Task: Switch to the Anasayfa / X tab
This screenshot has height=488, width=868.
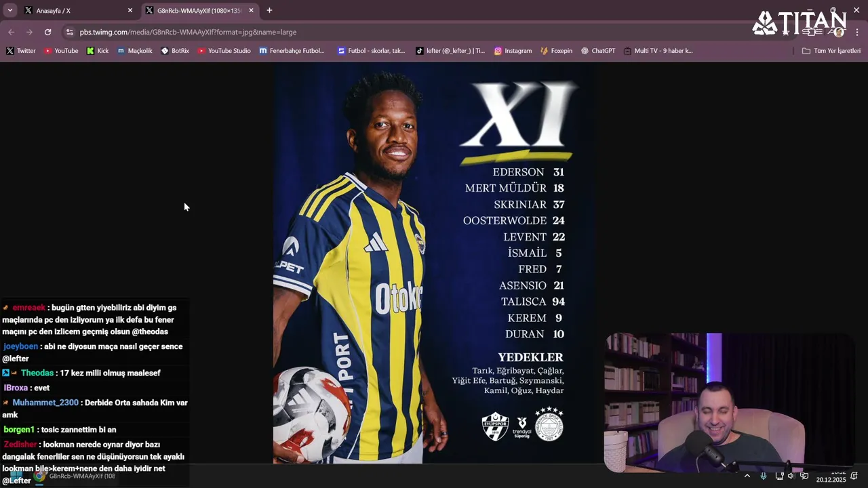Action: coord(79,10)
